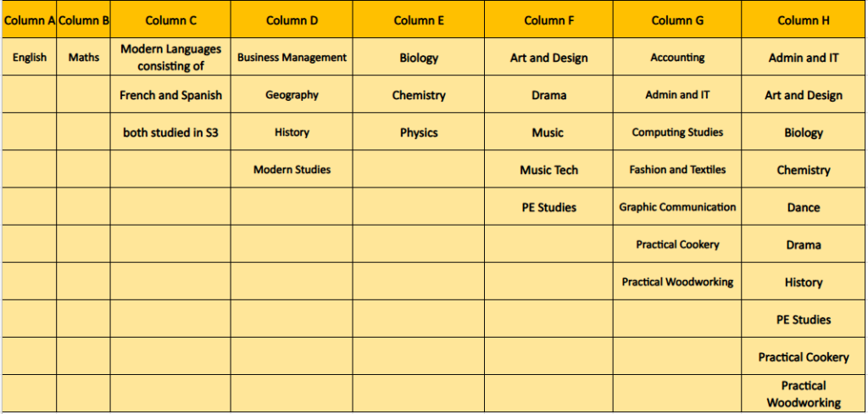Select the Maths cell
The height and width of the screenshot is (414, 868).
pyautogui.click(x=84, y=57)
